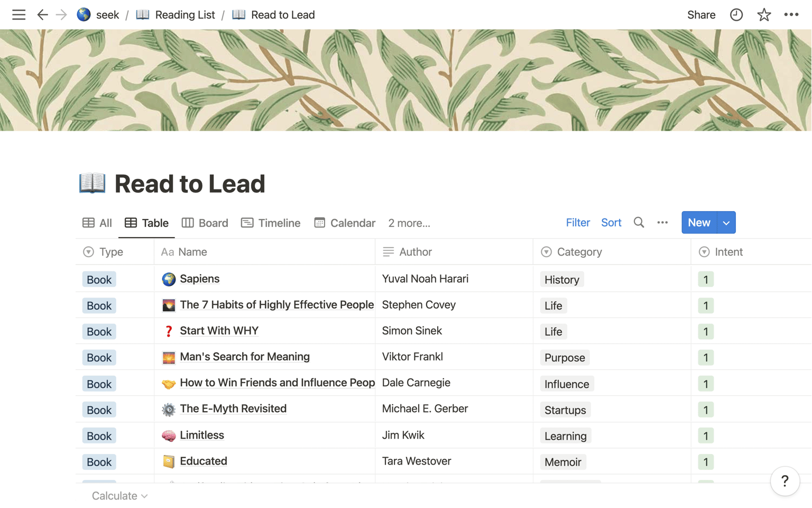Screen dimensions: 812x508
Task: Go back with the left arrow
Action: tap(42, 15)
